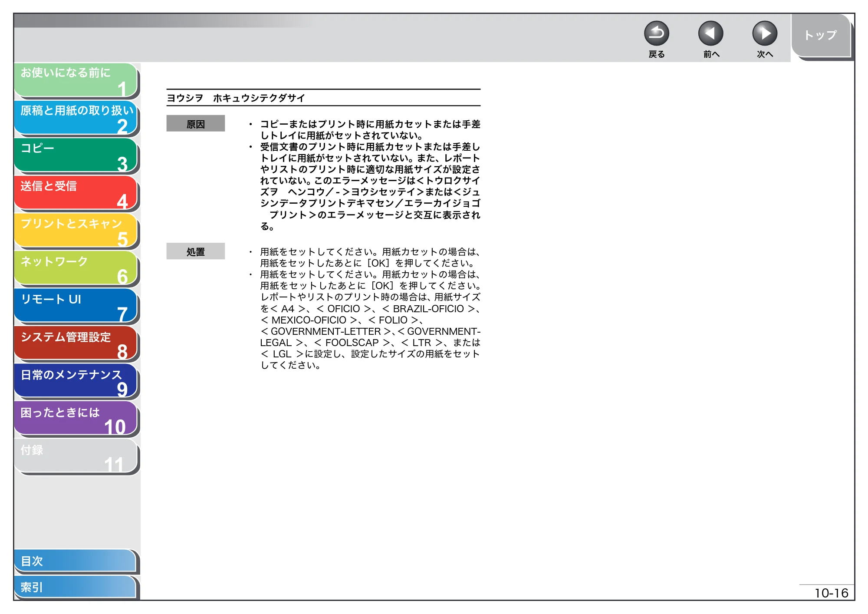Viewport: 868px width, 614px height.
Task: Click the 戻る (back) round arrow icon
Action: [656, 33]
